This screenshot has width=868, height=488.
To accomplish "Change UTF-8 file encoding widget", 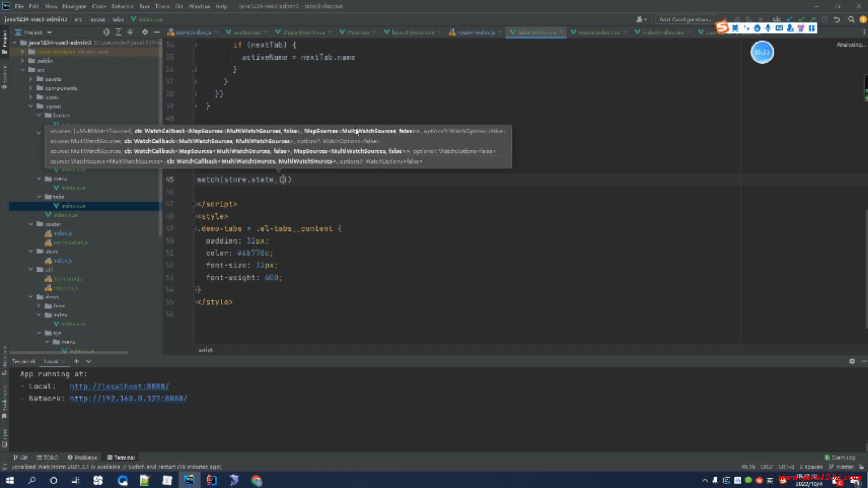I will pyautogui.click(x=787, y=467).
